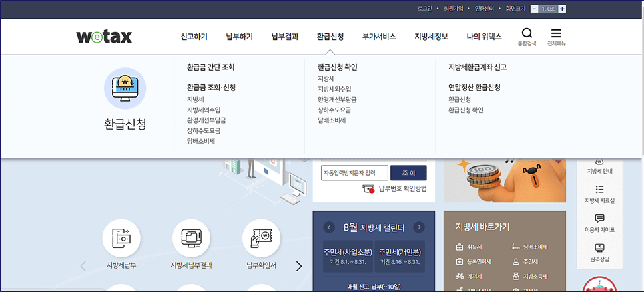Click the 100% screen size value
Image resolution: width=644 pixels, height=292 pixels.
pyautogui.click(x=548, y=9)
